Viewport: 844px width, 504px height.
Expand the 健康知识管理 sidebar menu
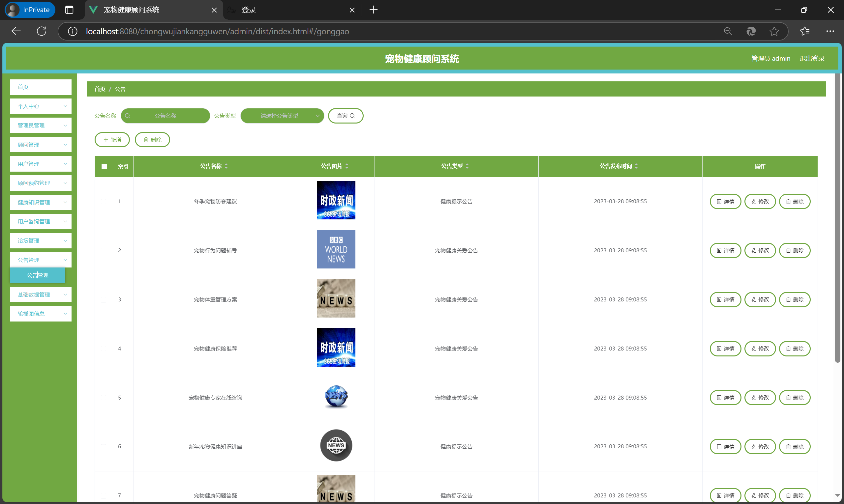[x=41, y=202]
